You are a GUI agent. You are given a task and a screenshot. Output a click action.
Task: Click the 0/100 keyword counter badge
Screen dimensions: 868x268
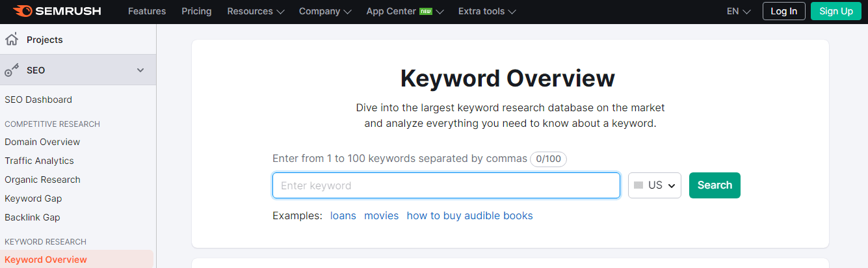pos(548,159)
